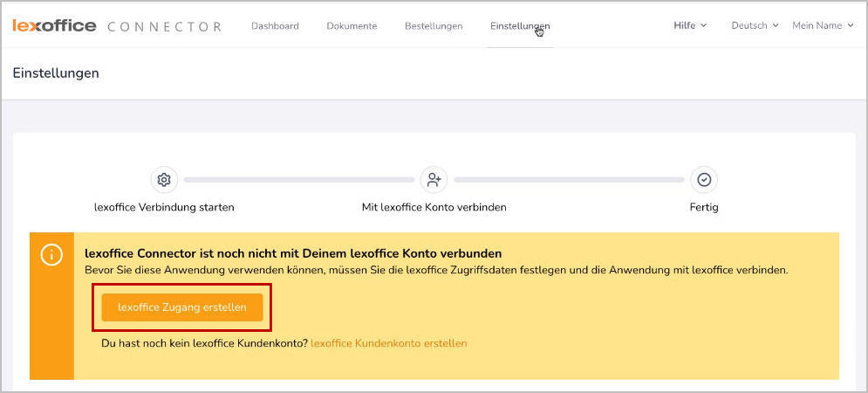Click the 'Mit lexoffice Konto verbinden' label
Screen dimensions: 868x393
(434, 208)
